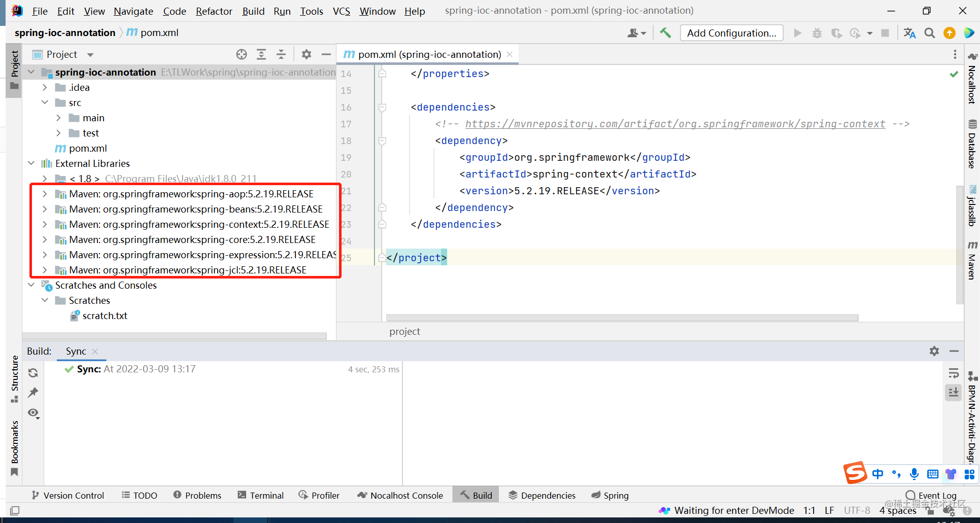Click the Select Opened File target icon

coord(242,54)
